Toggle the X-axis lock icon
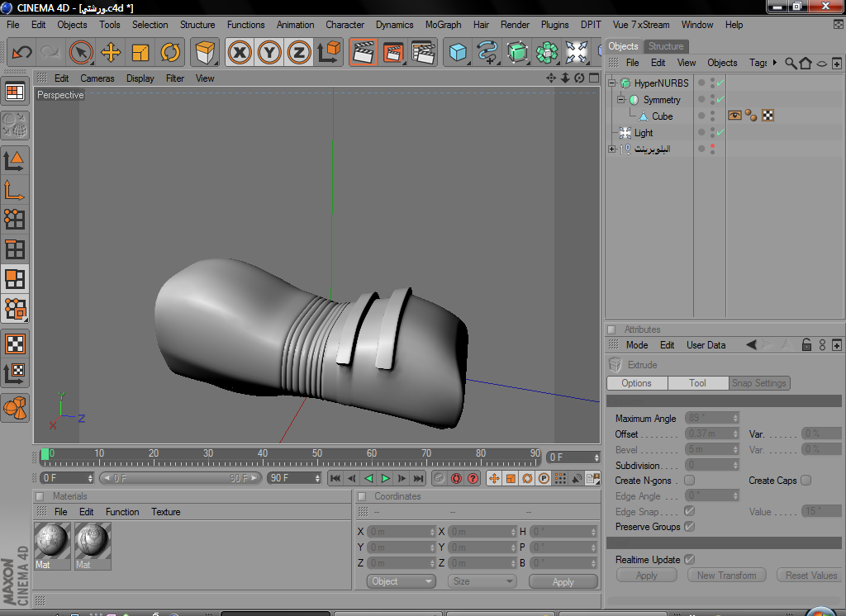Viewport: 846px width, 616px height. [240, 53]
